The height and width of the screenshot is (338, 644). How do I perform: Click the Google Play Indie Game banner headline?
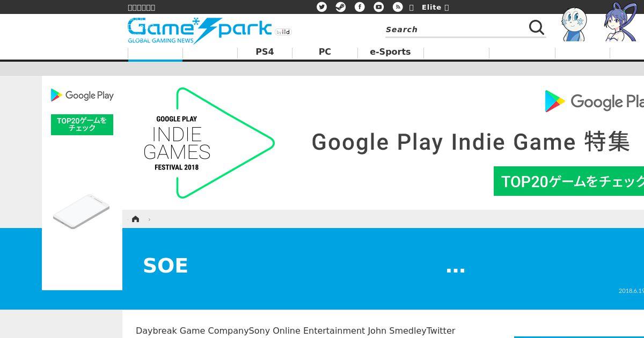coord(471,142)
